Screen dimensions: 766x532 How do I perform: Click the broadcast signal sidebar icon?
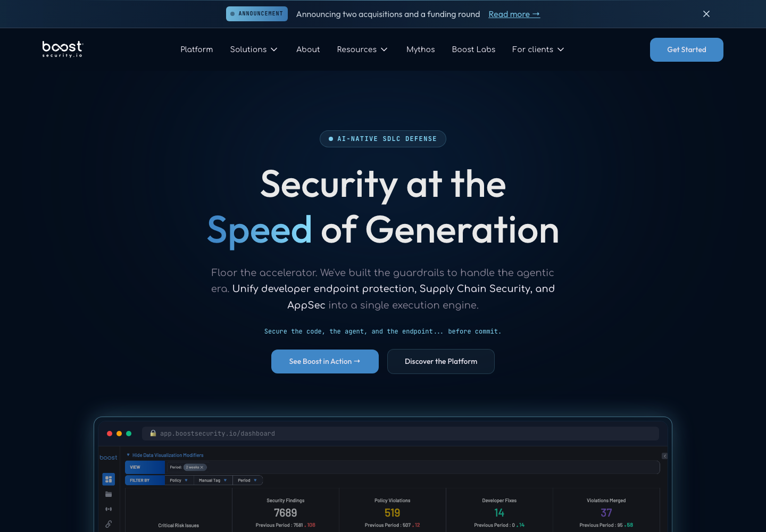[109, 509]
